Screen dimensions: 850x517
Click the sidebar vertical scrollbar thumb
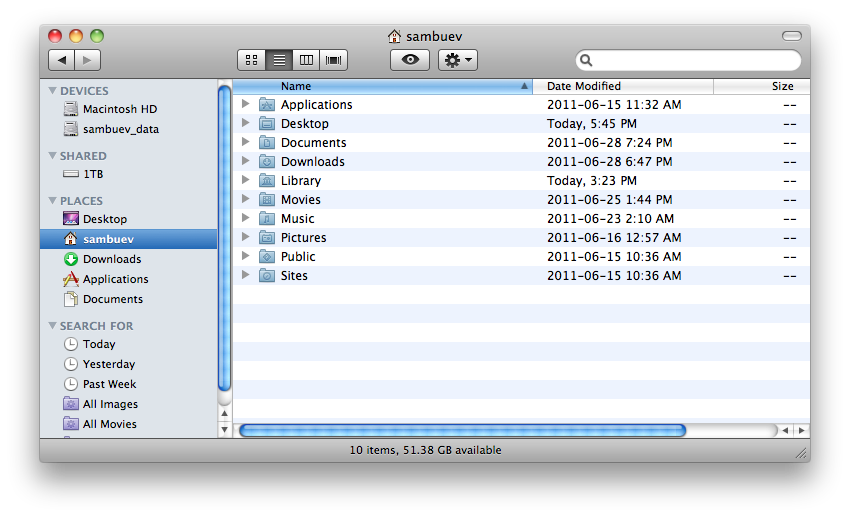point(224,238)
